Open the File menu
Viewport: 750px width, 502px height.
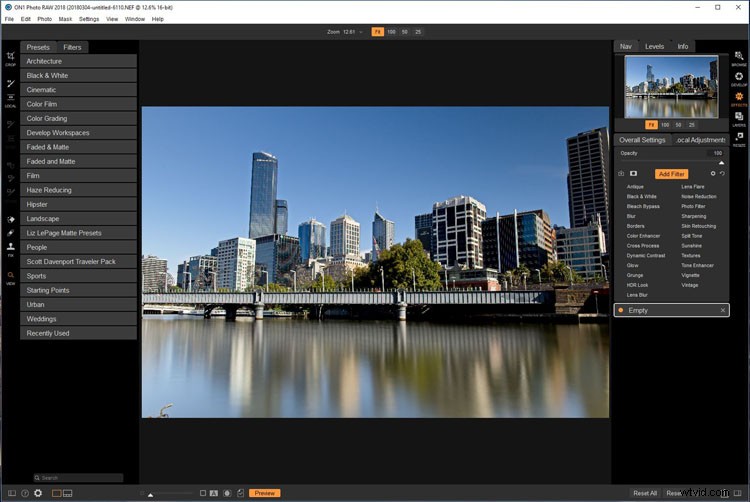pyautogui.click(x=9, y=19)
